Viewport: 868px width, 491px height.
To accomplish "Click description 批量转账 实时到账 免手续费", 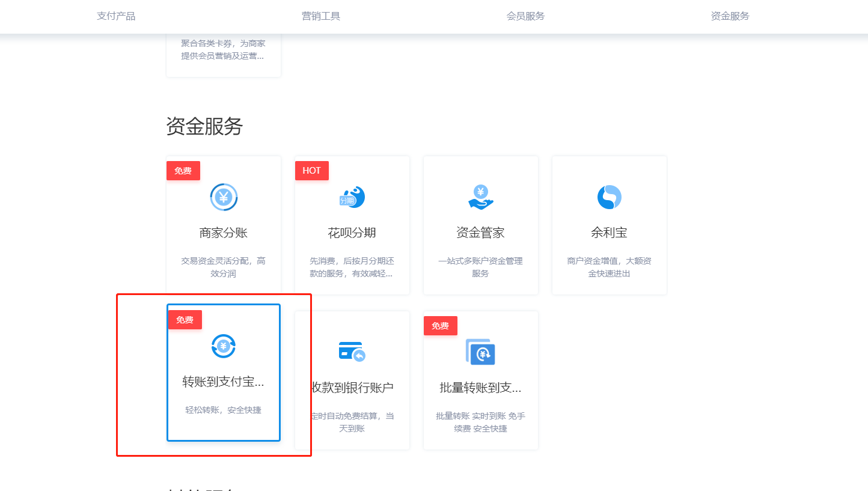I will click(x=481, y=422).
